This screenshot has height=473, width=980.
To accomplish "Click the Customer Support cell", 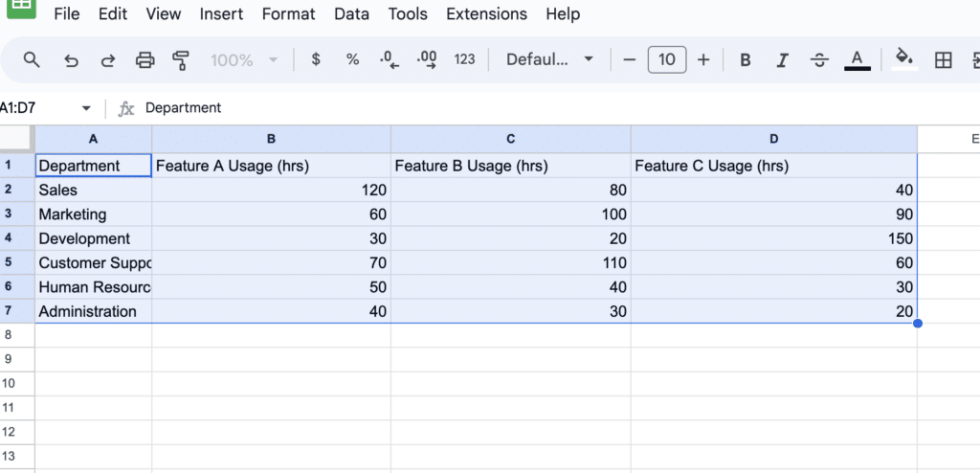I will (x=93, y=262).
